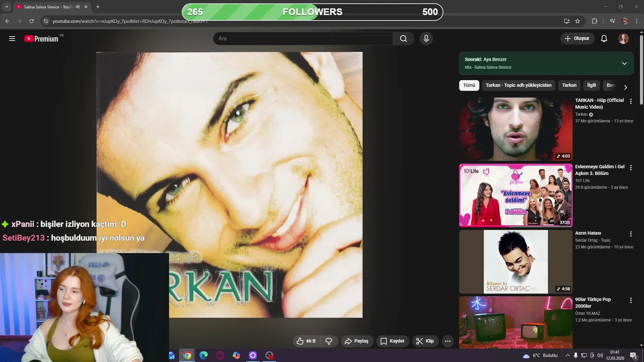Open options for 90lar Türkçe Pop video

pyautogui.click(x=630, y=300)
